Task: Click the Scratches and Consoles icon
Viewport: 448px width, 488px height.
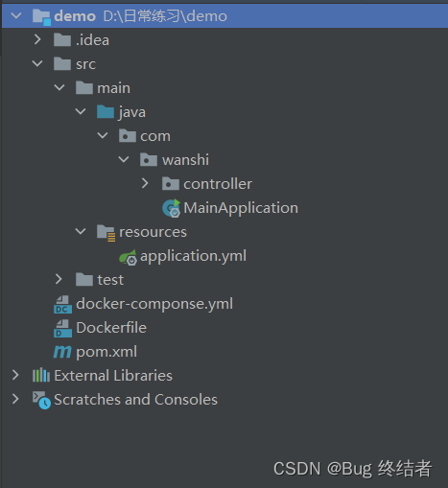Action: tap(41, 400)
